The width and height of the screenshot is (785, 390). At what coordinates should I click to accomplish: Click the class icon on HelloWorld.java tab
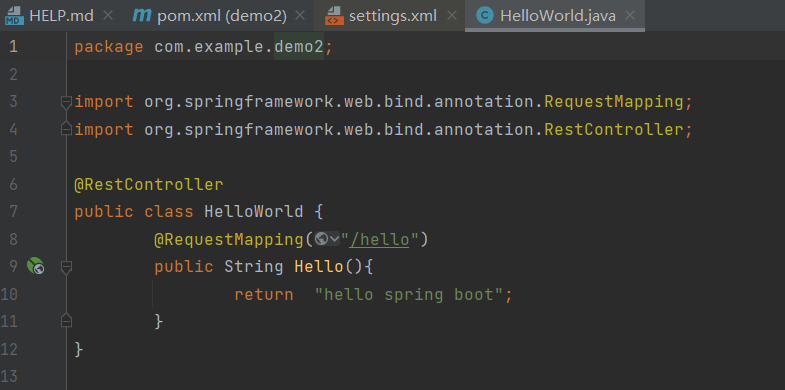tap(484, 16)
